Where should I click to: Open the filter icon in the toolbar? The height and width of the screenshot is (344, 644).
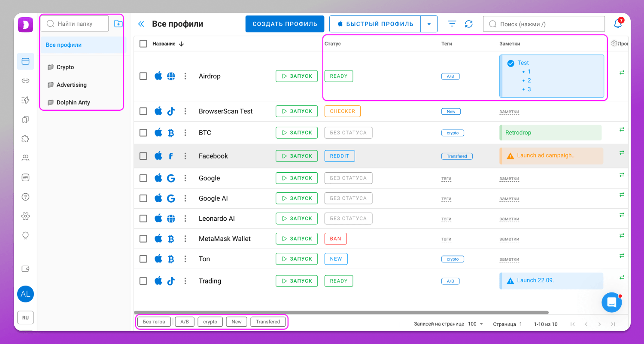452,24
